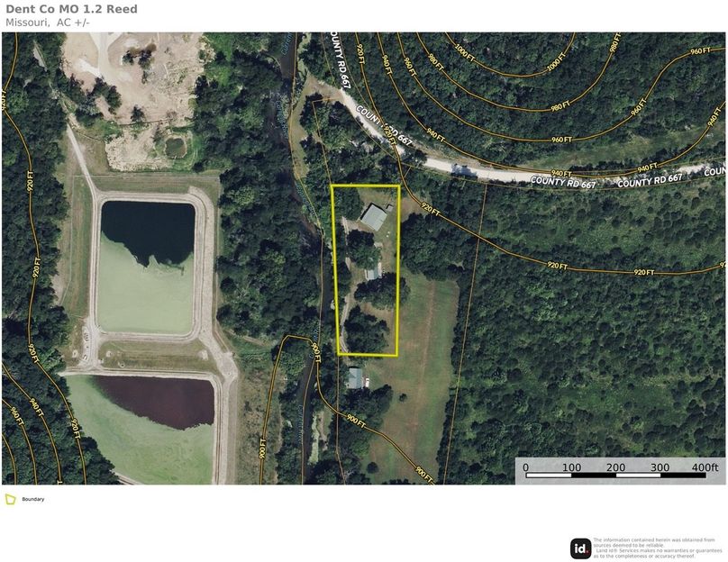Select the "100" scale bar label
Viewport: 728px width, 562px height.
pos(571,467)
